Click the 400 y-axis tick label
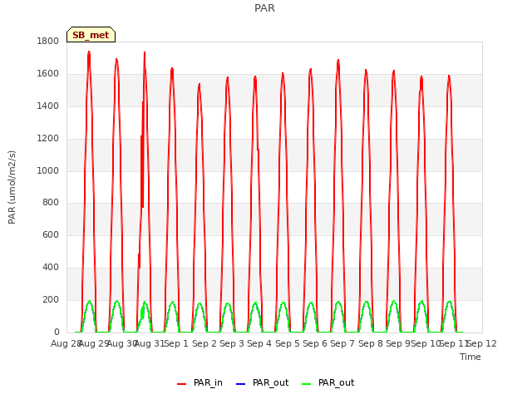 [x=51, y=268]
